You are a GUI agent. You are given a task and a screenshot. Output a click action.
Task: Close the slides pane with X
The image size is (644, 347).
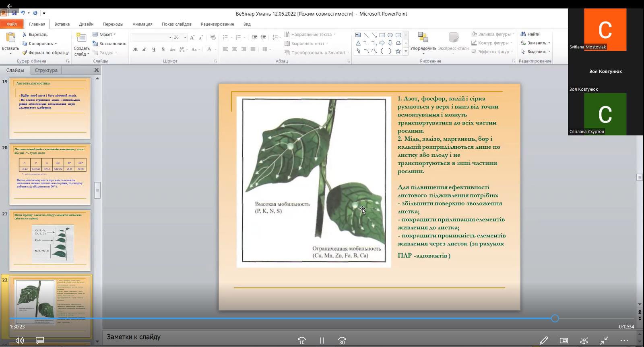click(97, 70)
